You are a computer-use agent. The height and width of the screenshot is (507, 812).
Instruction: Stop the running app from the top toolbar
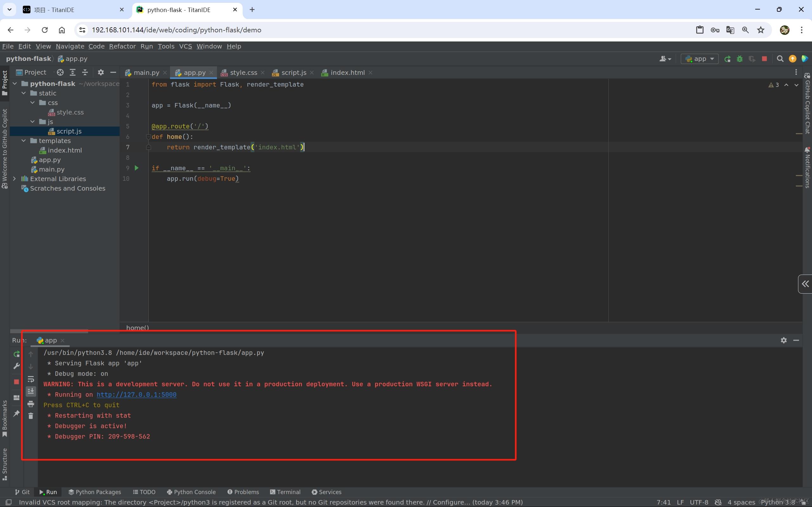tap(764, 59)
